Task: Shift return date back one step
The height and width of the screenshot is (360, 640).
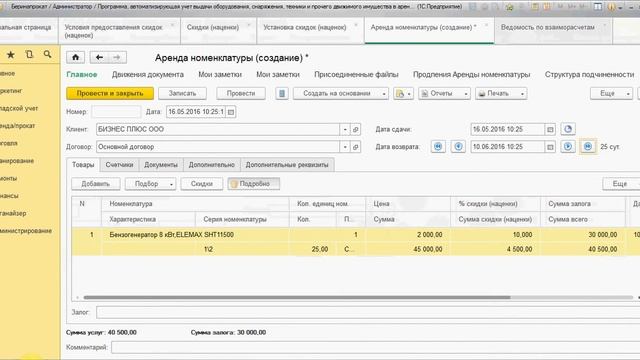Action: coord(458,147)
